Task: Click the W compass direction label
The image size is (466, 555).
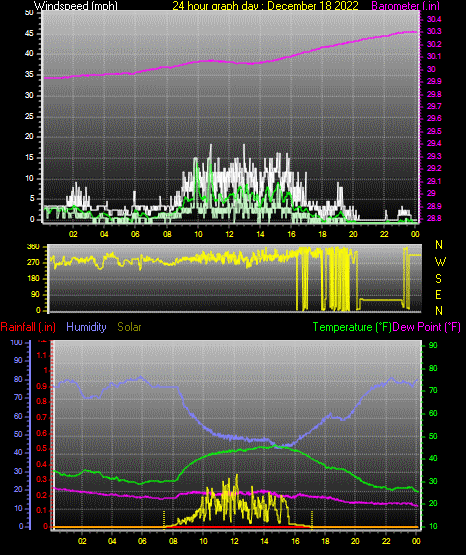Action: tap(440, 262)
